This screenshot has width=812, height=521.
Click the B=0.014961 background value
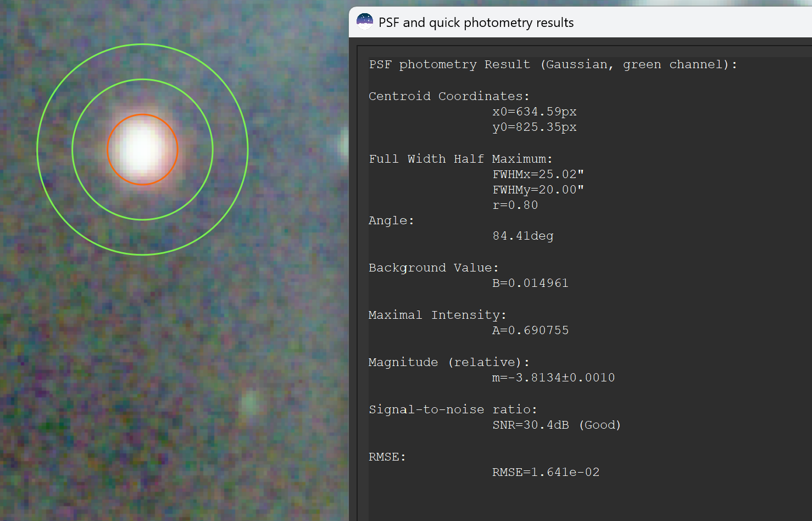[530, 283]
